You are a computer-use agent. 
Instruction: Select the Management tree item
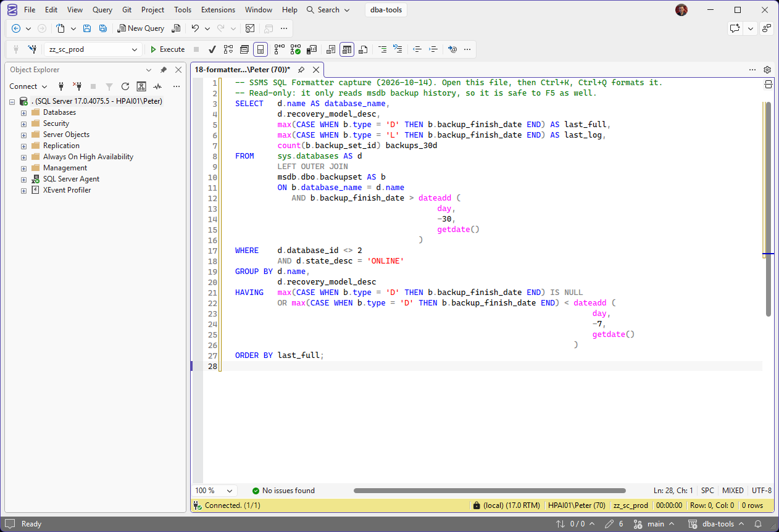tap(65, 168)
